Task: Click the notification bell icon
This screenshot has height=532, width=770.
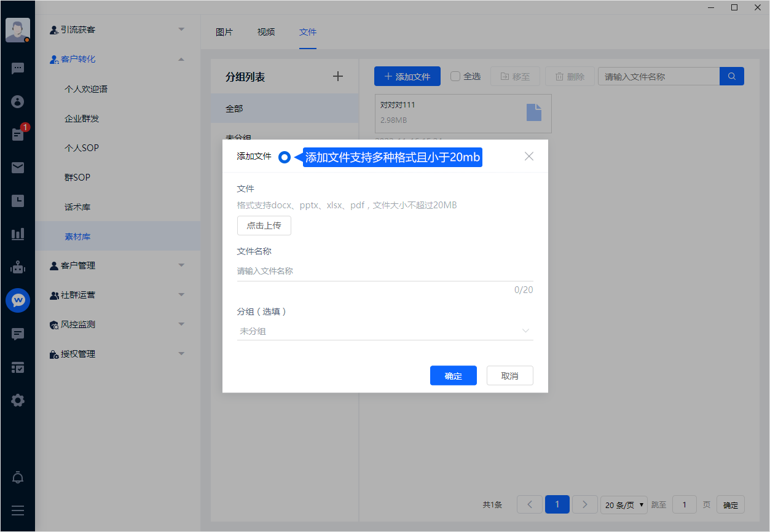Action: coord(18,478)
